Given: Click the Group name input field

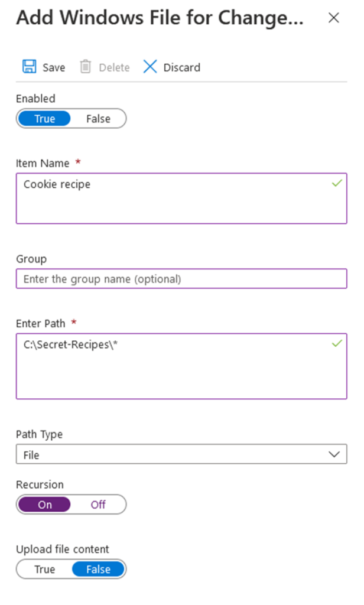Looking at the screenshot, I should (181, 279).
